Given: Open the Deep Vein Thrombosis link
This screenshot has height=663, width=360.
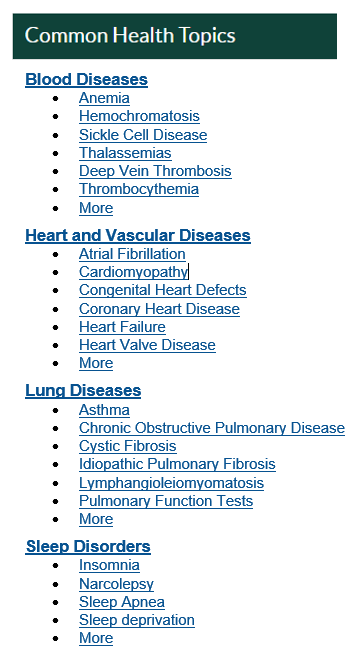Looking at the screenshot, I should tap(155, 171).
